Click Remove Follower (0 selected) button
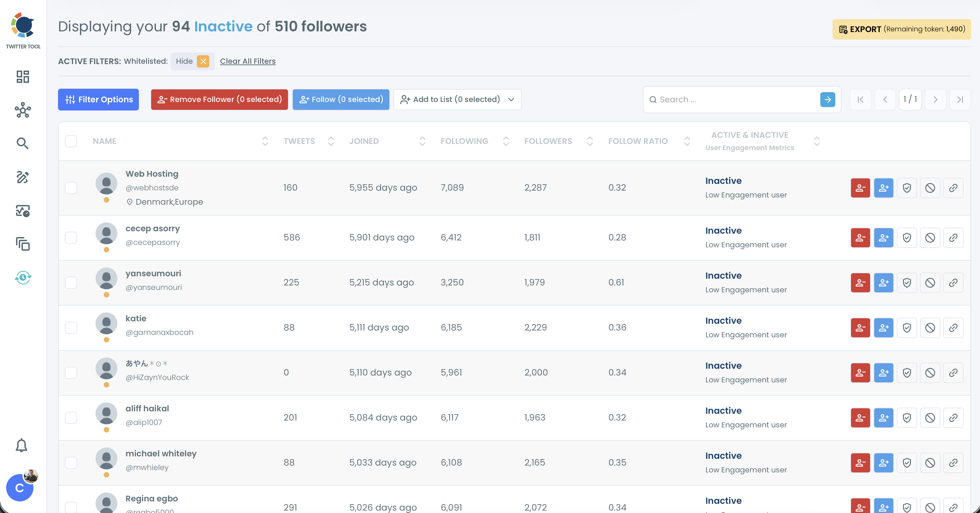Viewport: 980px width, 513px height. [219, 99]
